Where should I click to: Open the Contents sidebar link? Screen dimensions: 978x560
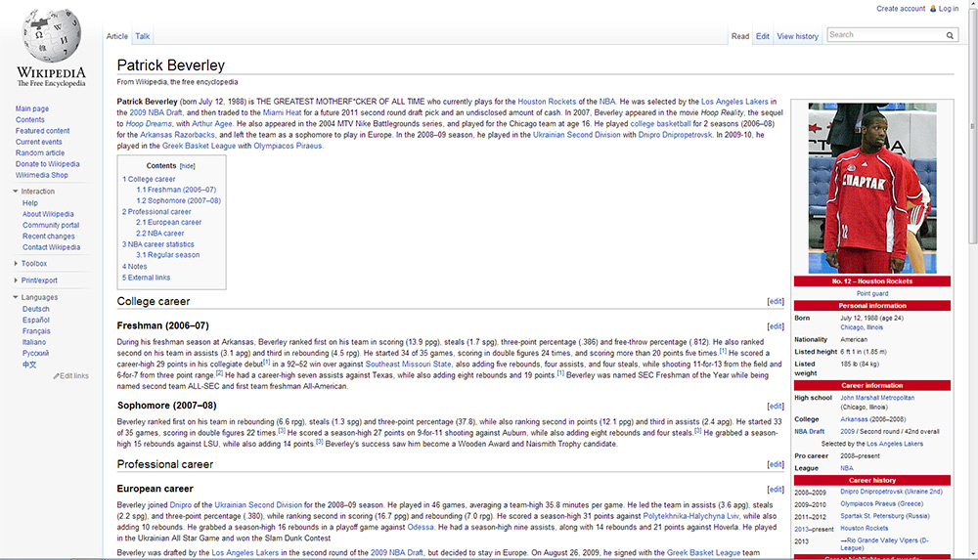[30, 120]
